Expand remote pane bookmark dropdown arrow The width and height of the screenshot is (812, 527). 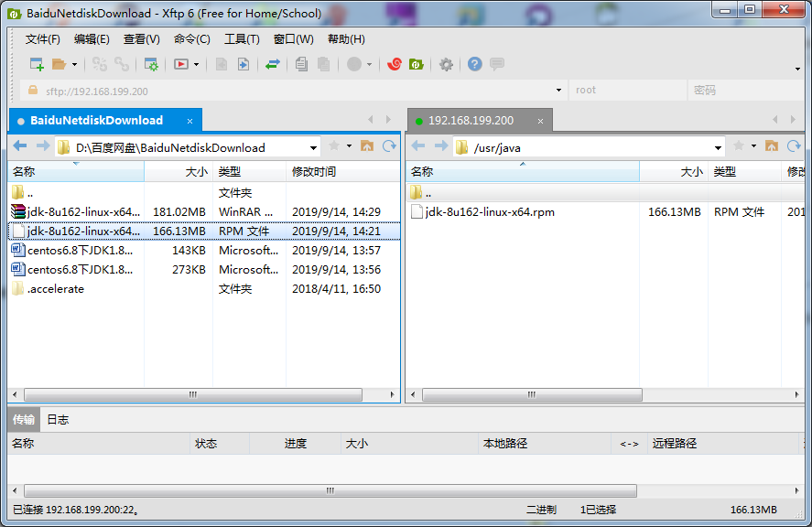pos(753,146)
